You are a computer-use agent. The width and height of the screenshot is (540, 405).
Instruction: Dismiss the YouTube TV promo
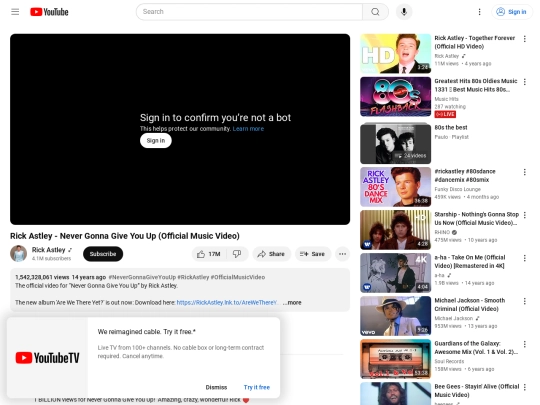[x=216, y=387]
